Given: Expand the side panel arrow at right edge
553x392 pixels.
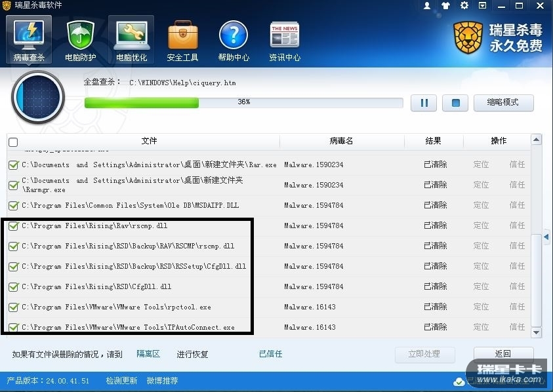Looking at the screenshot, I should [546, 237].
